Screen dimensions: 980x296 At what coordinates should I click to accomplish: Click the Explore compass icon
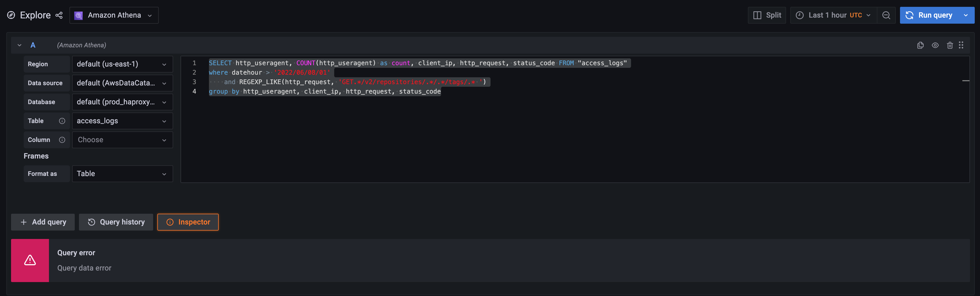pyautogui.click(x=11, y=15)
